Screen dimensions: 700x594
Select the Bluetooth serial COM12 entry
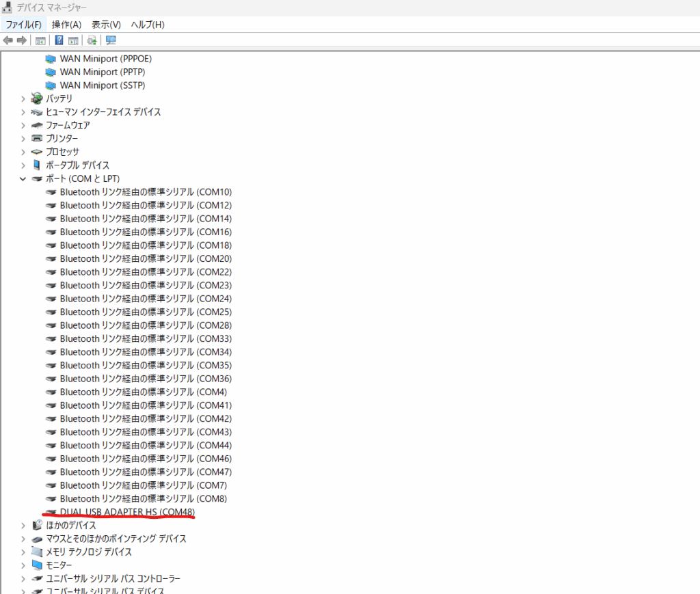point(146,205)
